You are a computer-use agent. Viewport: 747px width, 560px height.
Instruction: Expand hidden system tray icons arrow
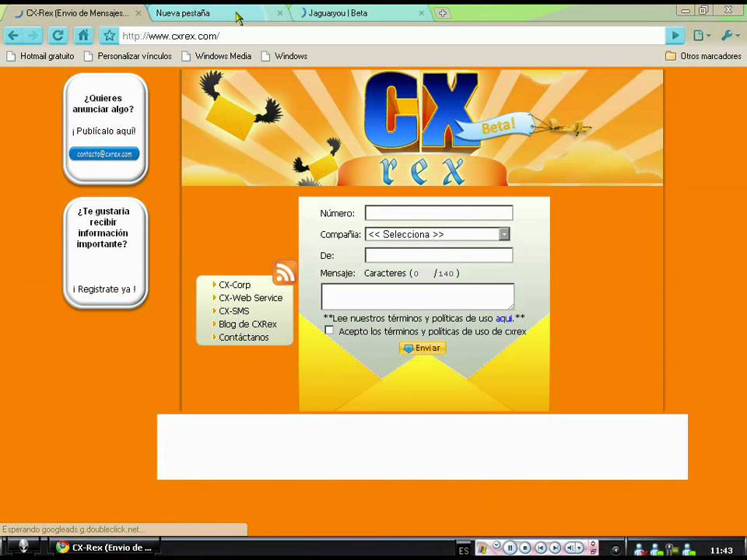point(615,550)
